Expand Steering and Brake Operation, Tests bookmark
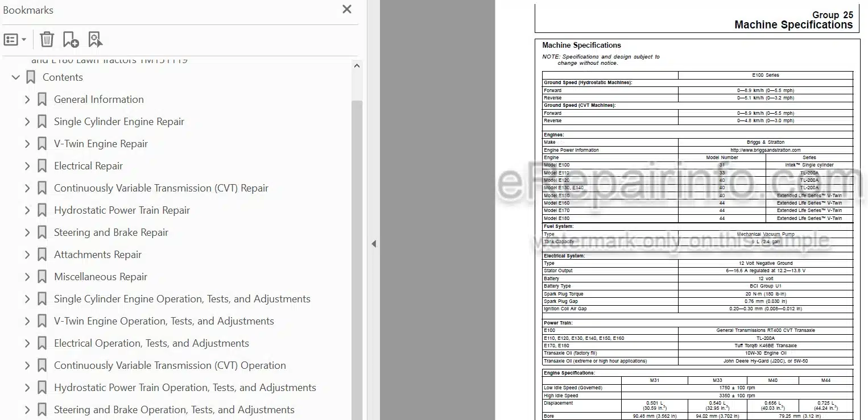Screen dimensions: 868x420 point(27,410)
